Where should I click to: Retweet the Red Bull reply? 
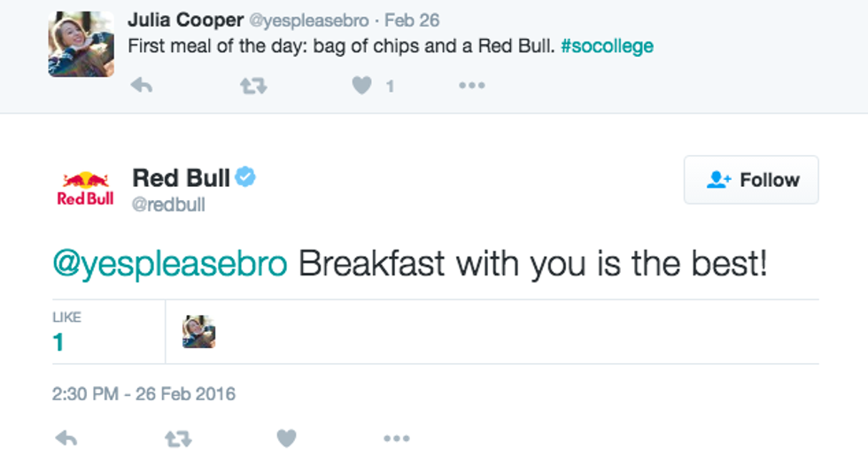178,438
